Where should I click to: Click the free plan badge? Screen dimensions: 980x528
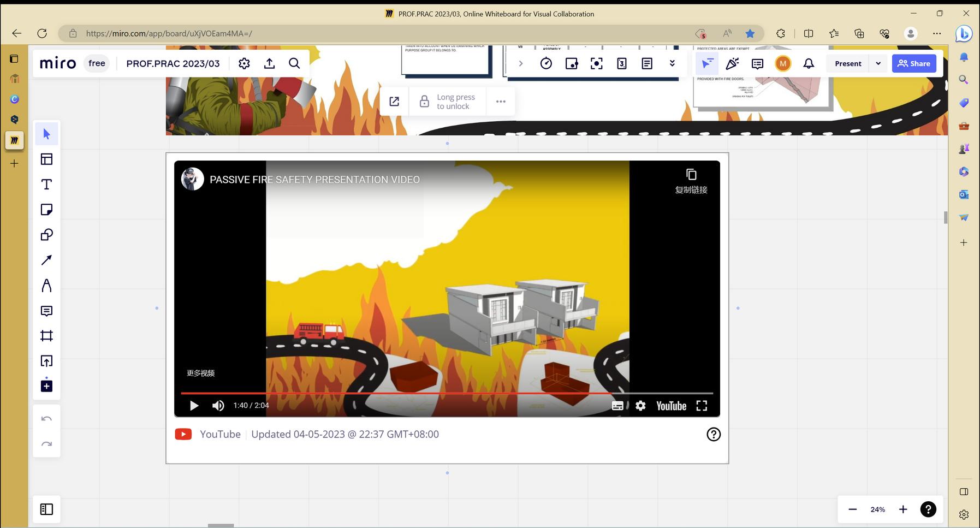click(97, 63)
